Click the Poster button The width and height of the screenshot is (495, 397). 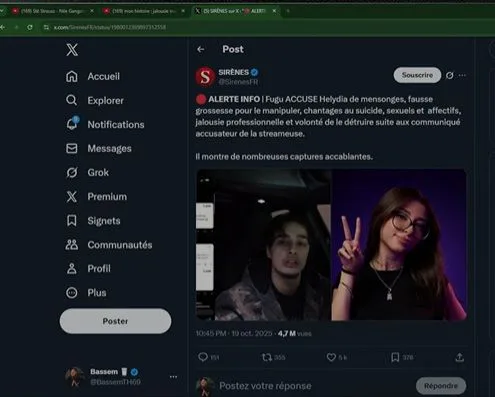point(115,321)
